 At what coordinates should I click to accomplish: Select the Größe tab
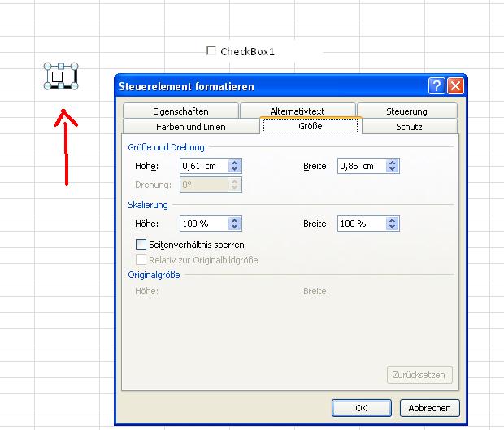click(311, 126)
